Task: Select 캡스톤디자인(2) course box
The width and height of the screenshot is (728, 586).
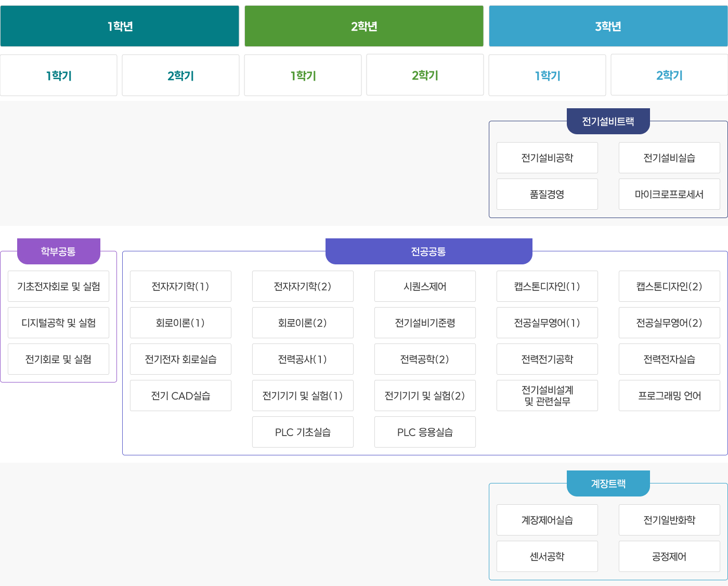Action: (x=669, y=286)
